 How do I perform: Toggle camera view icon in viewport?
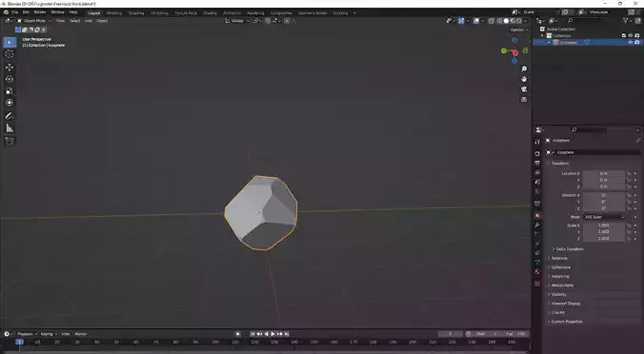point(524,89)
